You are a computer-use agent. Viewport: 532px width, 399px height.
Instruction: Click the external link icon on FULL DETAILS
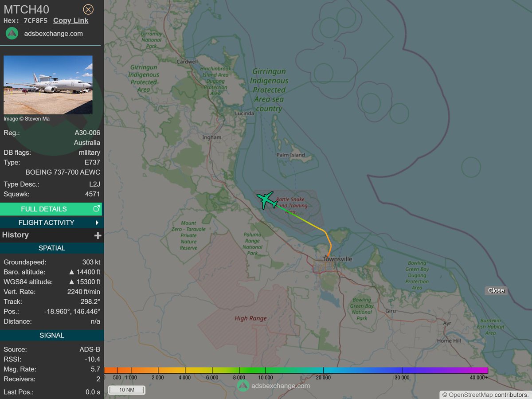(x=96, y=208)
